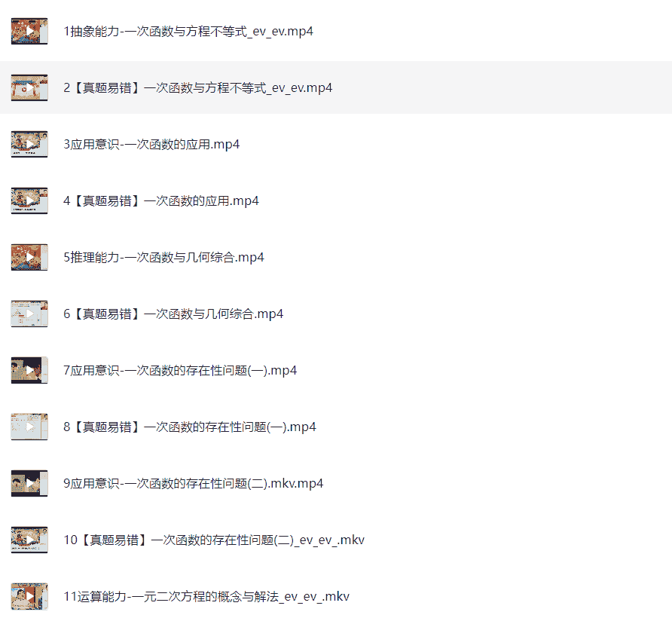Click thumbnail of 6【真题易错】一次函数与几何综合
This screenshot has height=618, width=672.
click(x=29, y=314)
